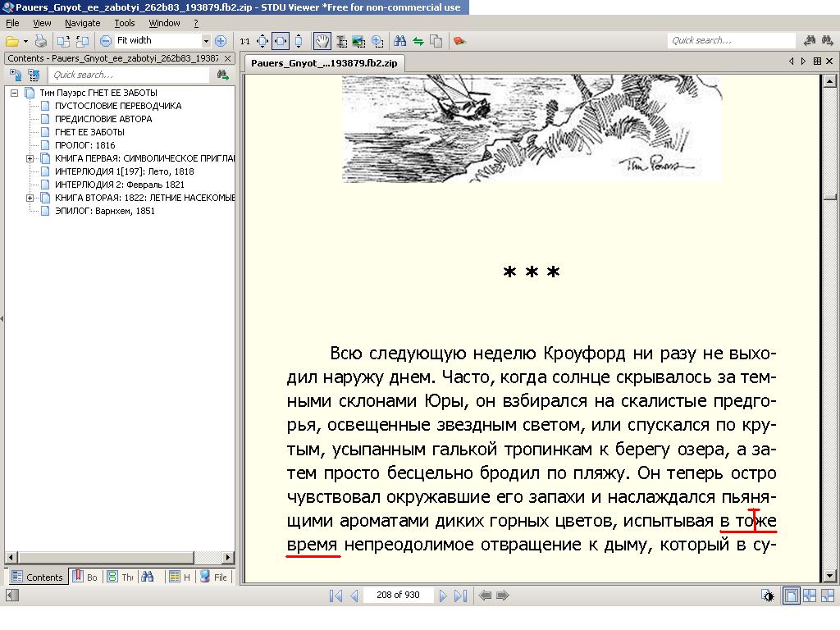Click the Zoom out minus button

tap(106, 41)
